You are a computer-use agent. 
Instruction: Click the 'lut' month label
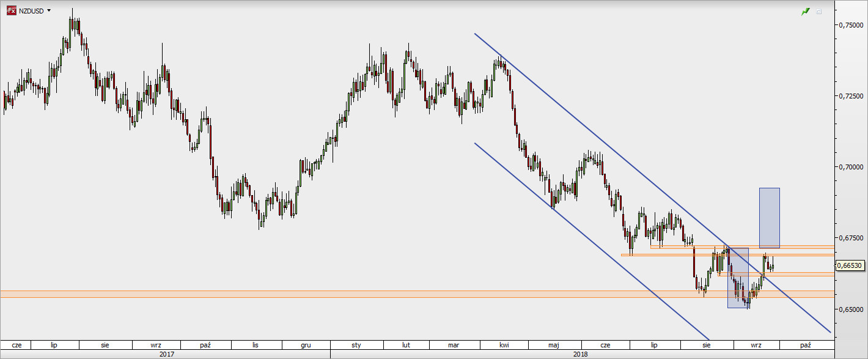point(405,345)
